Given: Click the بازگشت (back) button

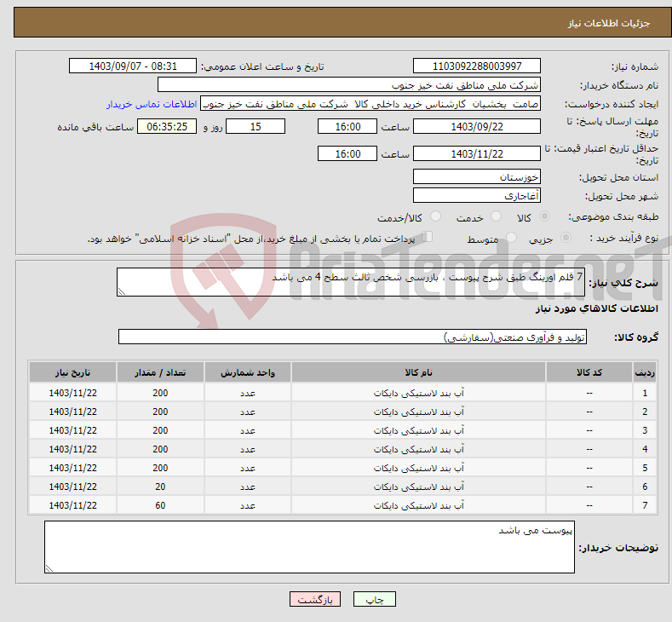Looking at the screenshot, I should [x=315, y=599].
